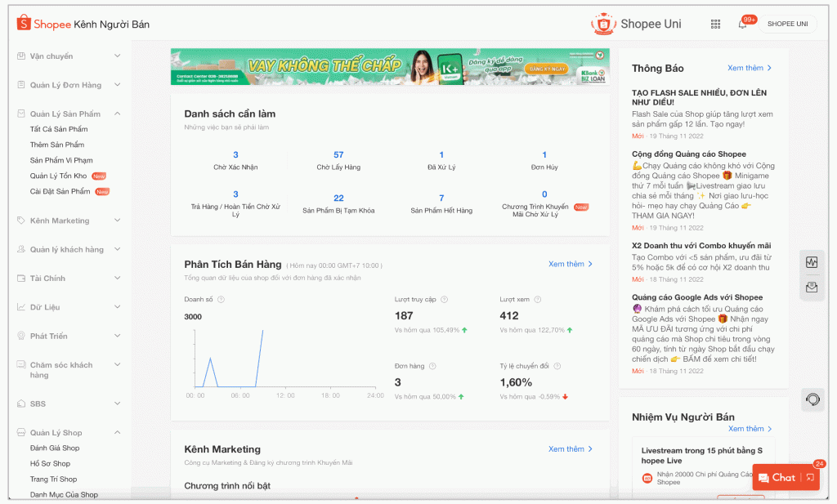Select Tất Cả Sản Phẩm menu item
Image resolution: width=837 pixels, height=504 pixels.
pos(59,129)
